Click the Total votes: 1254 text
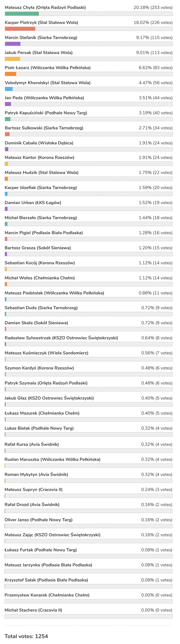 pos(26,636)
